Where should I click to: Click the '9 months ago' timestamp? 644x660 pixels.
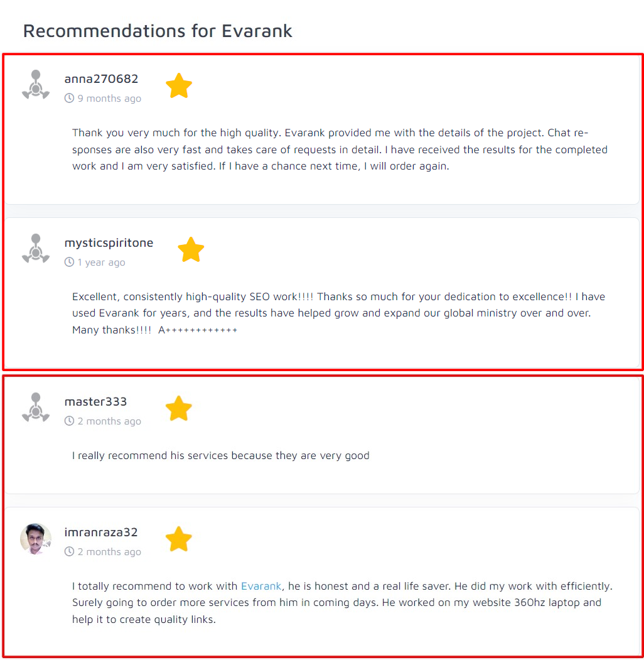point(109,99)
